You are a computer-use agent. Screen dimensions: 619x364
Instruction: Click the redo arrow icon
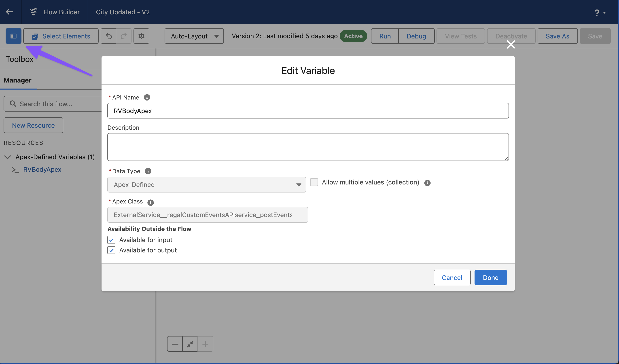[124, 36]
